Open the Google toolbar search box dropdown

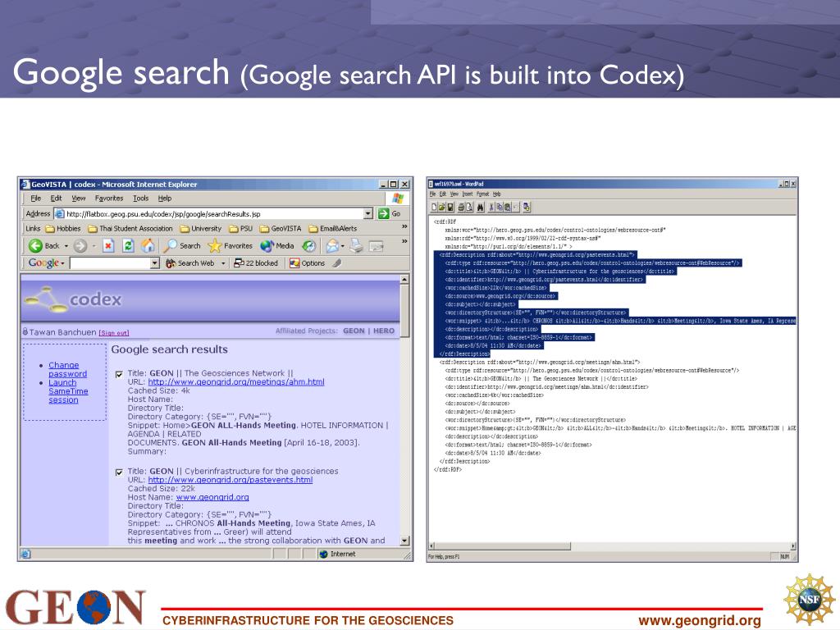tap(155, 263)
